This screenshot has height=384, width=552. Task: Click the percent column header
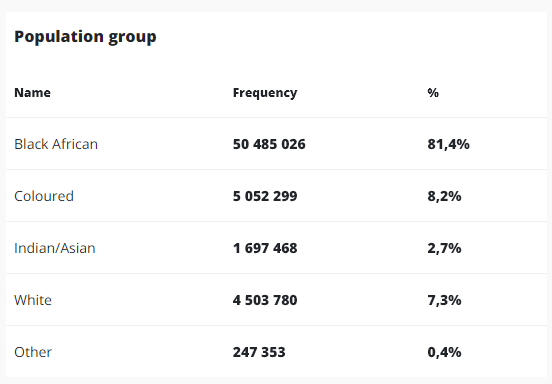tap(433, 93)
